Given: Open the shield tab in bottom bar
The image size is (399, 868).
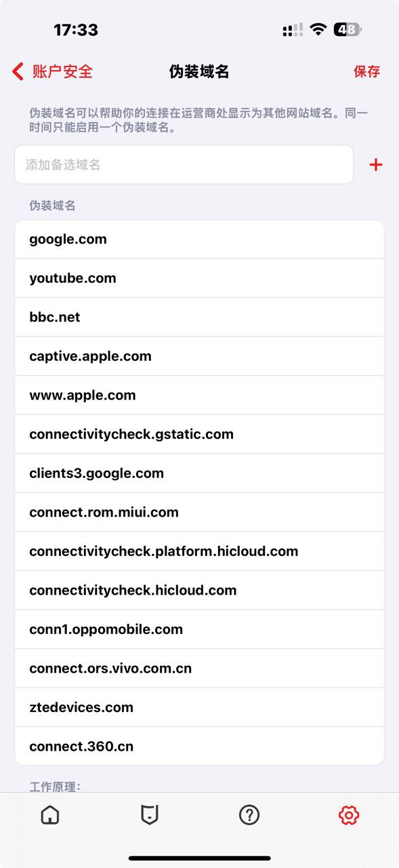Looking at the screenshot, I should coord(150,814).
